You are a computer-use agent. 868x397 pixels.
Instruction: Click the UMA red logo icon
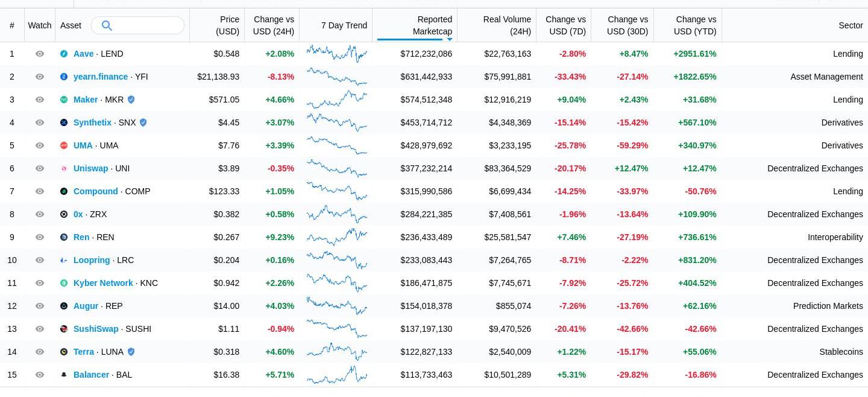point(64,145)
